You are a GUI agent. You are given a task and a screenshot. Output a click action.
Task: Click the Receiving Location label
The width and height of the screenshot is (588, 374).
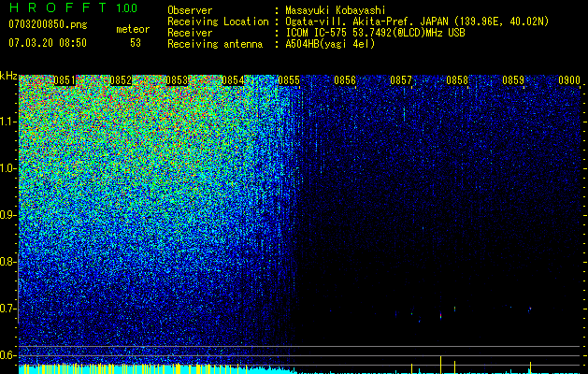coord(218,22)
